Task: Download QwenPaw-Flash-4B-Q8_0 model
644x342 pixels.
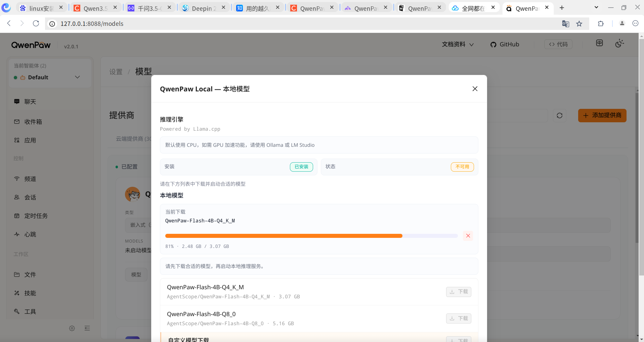Action: pos(459,318)
